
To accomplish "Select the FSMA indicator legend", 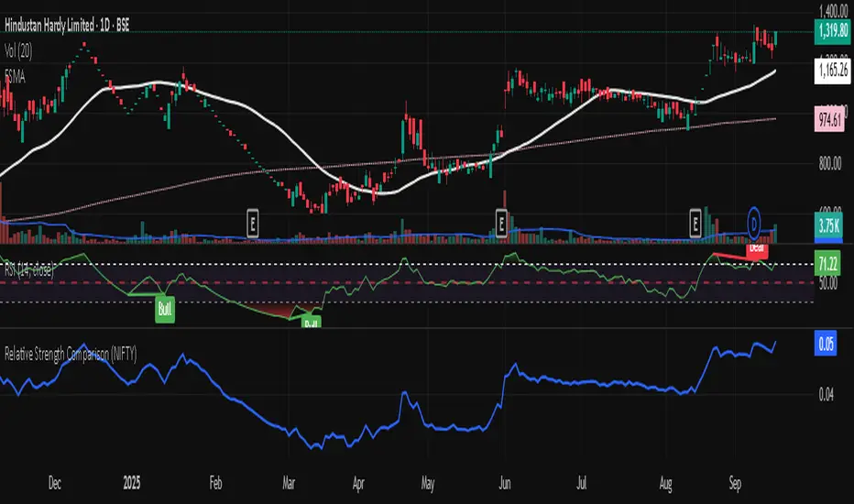I will [x=15, y=77].
